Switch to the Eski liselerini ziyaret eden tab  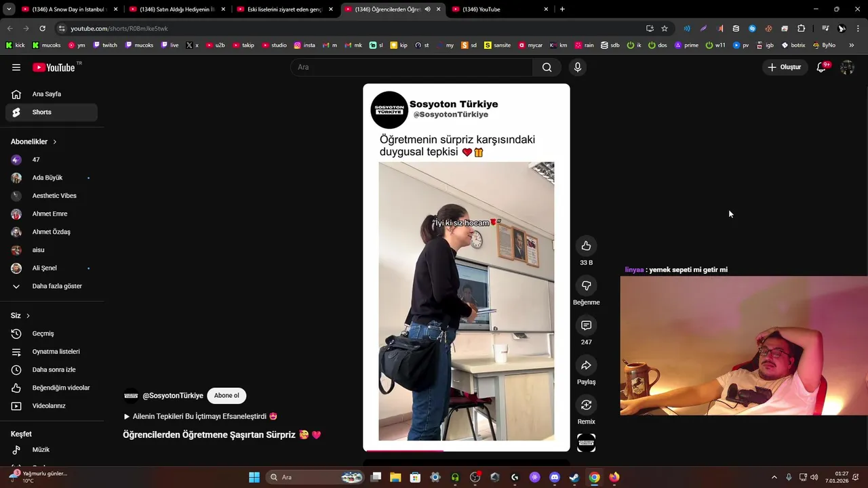[x=285, y=9]
